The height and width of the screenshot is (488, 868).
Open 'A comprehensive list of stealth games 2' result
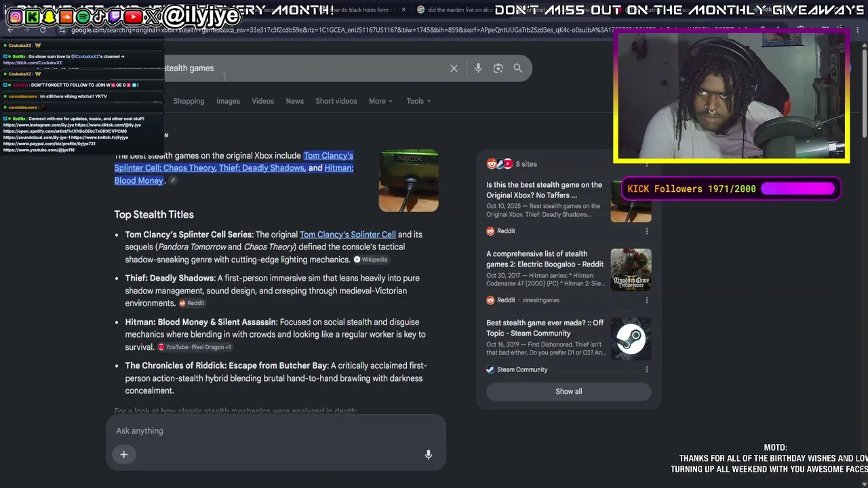pyautogui.click(x=545, y=259)
